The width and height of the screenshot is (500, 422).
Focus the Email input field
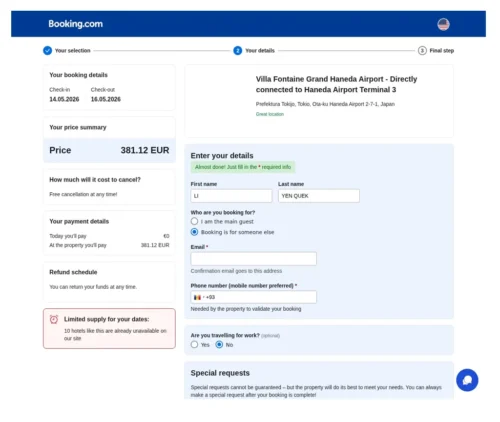(x=254, y=259)
